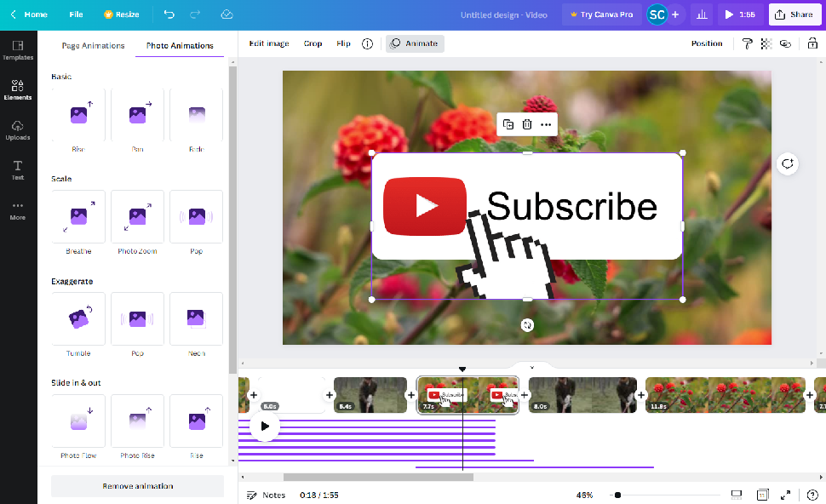Click the Animate toolbar button

[415, 43]
